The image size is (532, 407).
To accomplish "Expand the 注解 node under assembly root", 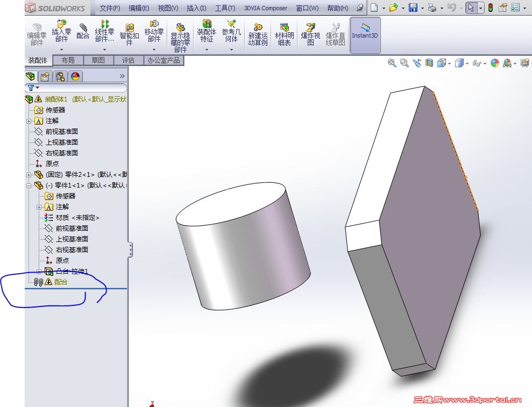I will [x=29, y=121].
